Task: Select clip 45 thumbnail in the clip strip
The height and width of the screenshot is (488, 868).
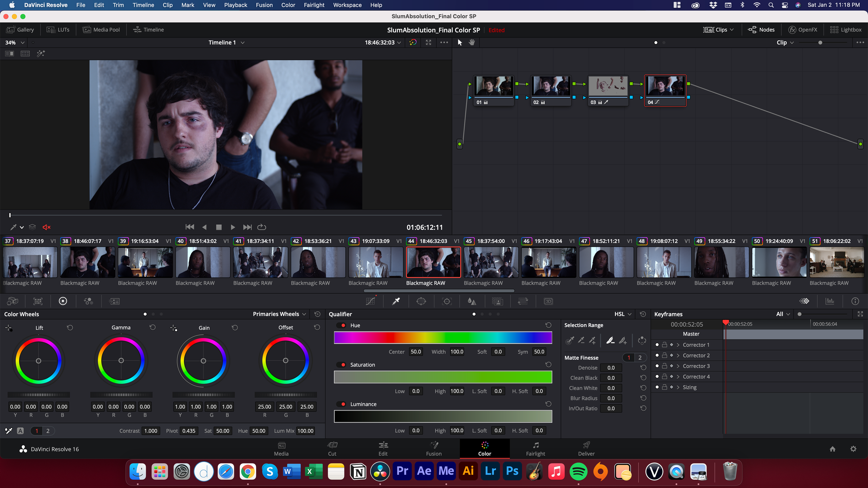Action: [491, 262]
